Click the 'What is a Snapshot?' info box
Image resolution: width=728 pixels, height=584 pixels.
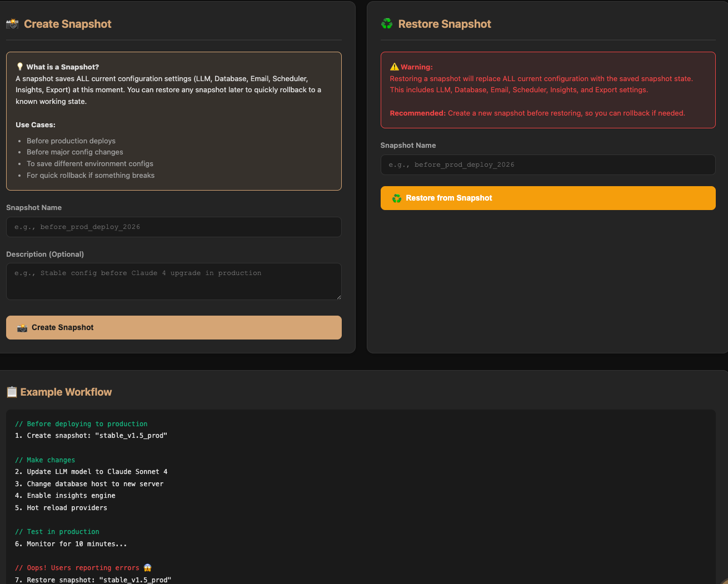point(173,121)
